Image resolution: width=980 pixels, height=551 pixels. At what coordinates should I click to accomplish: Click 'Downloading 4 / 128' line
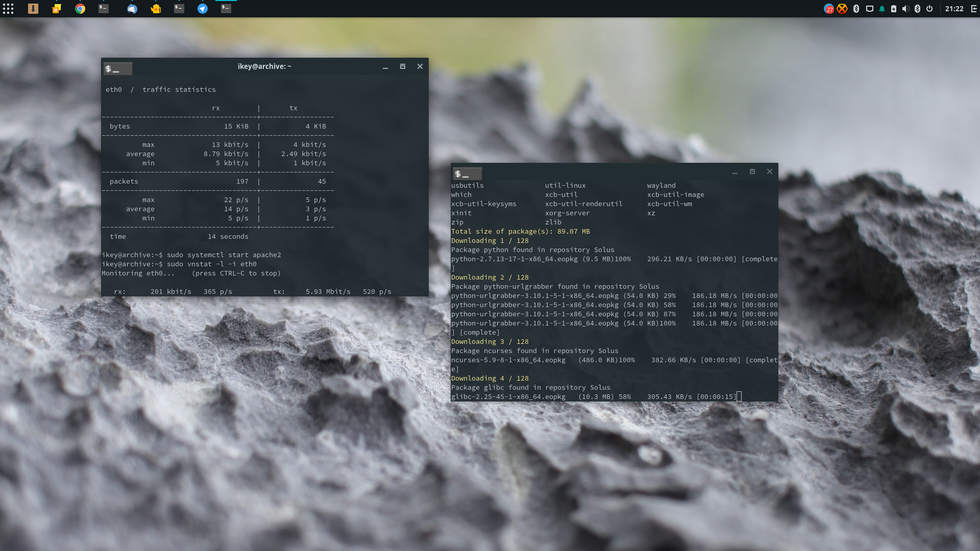pos(490,379)
